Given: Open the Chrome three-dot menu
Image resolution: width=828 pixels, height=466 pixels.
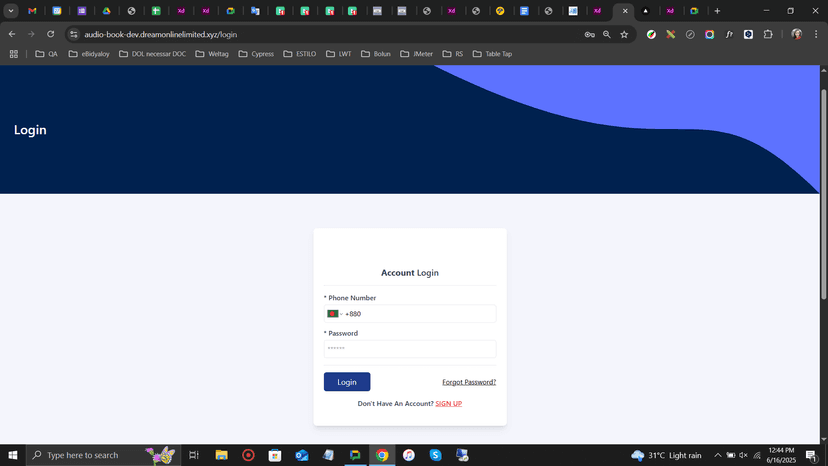Looking at the screenshot, I should pyautogui.click(x=817, y=34).
